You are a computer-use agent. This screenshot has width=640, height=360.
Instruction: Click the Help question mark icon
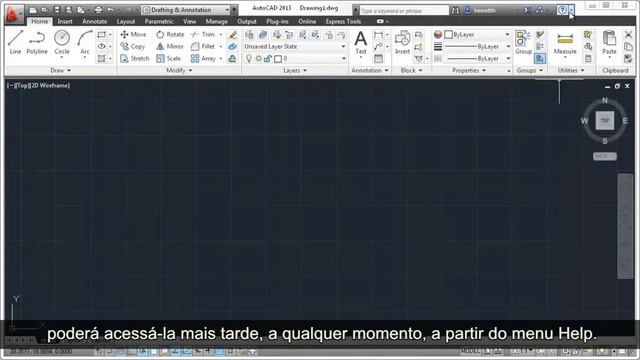562,10
